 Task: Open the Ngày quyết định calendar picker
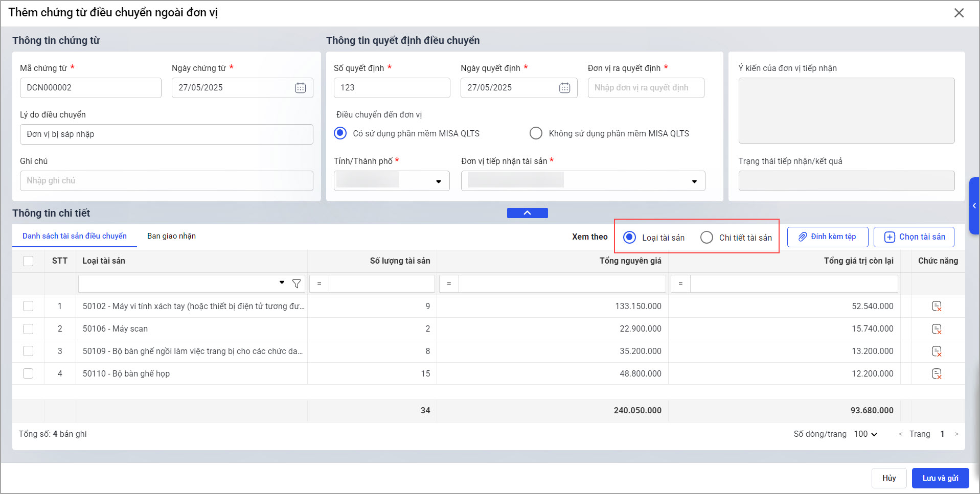(x=564, y=88)
